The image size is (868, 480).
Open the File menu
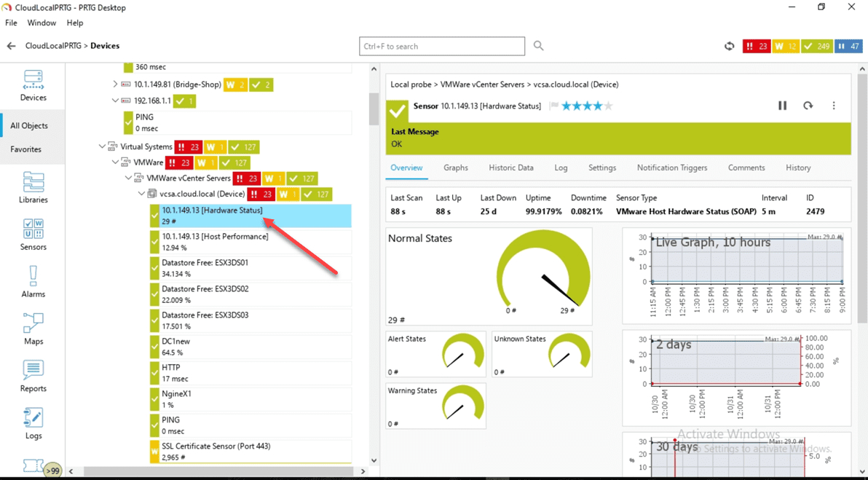pos(11,23)
